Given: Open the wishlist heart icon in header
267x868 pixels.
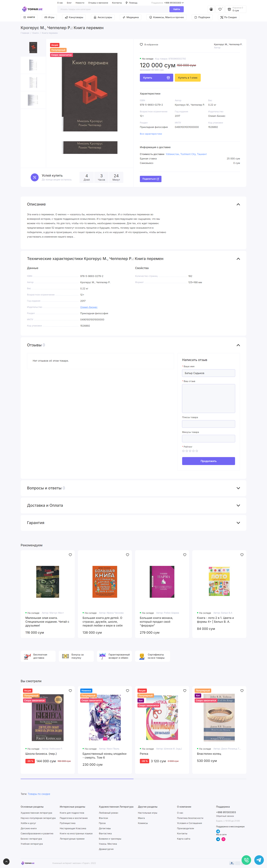Looking at the screenshot, I should (220, 9).
